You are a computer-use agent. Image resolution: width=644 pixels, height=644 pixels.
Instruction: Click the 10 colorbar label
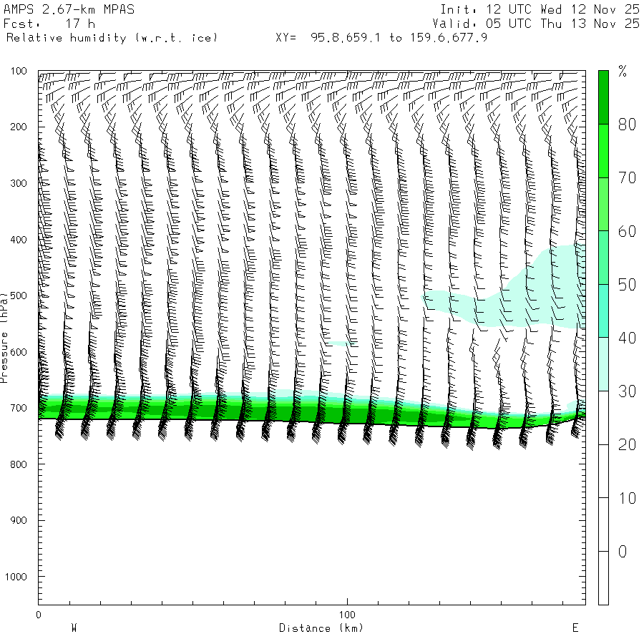coord(627,498)
